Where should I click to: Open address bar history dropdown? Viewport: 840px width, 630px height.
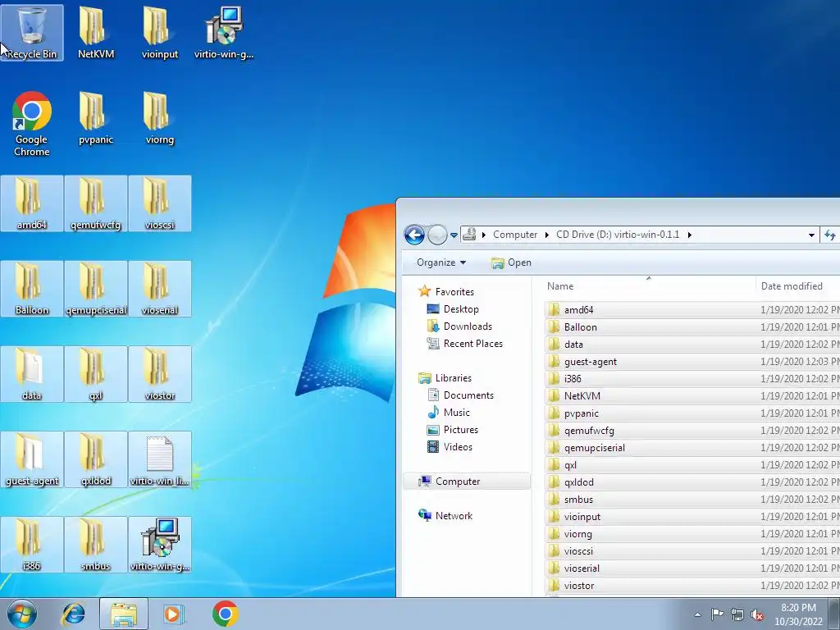811,235
